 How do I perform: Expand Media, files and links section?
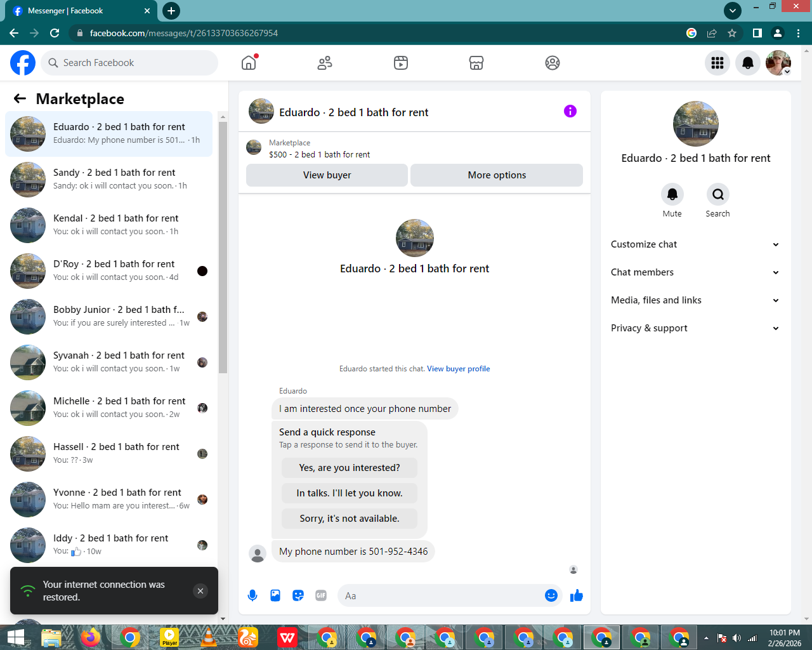tap(695, 300)
